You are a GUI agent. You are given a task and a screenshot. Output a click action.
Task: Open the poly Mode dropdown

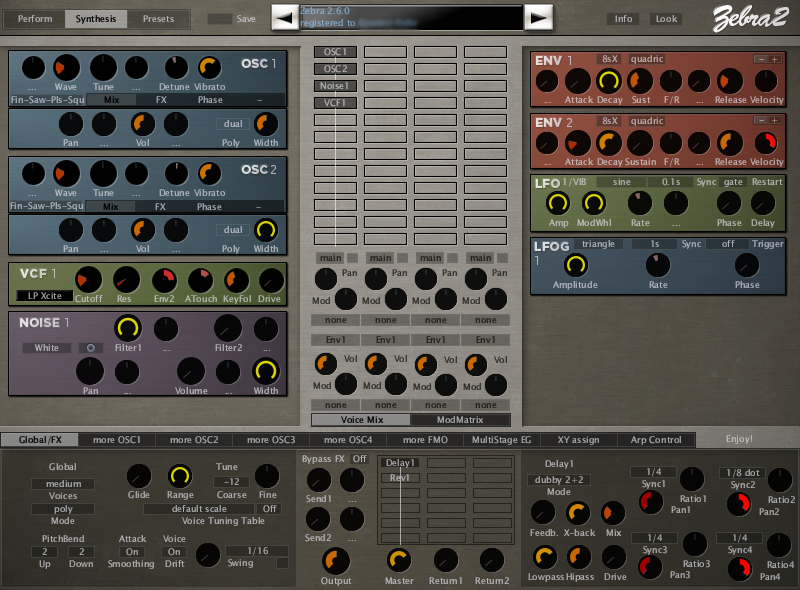pos(63,509)
